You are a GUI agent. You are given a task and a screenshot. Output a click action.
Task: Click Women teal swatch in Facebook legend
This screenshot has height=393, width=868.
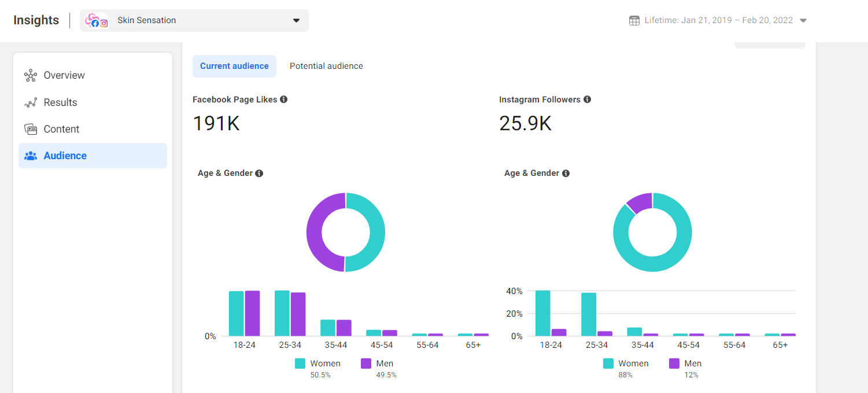coord(300,363)
